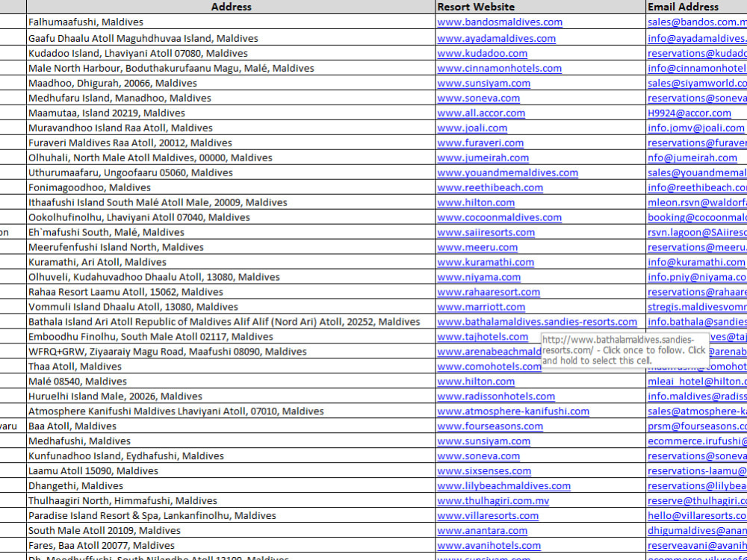Select 'Thaa Atoll, Maldives' cell

click(231, 367)
